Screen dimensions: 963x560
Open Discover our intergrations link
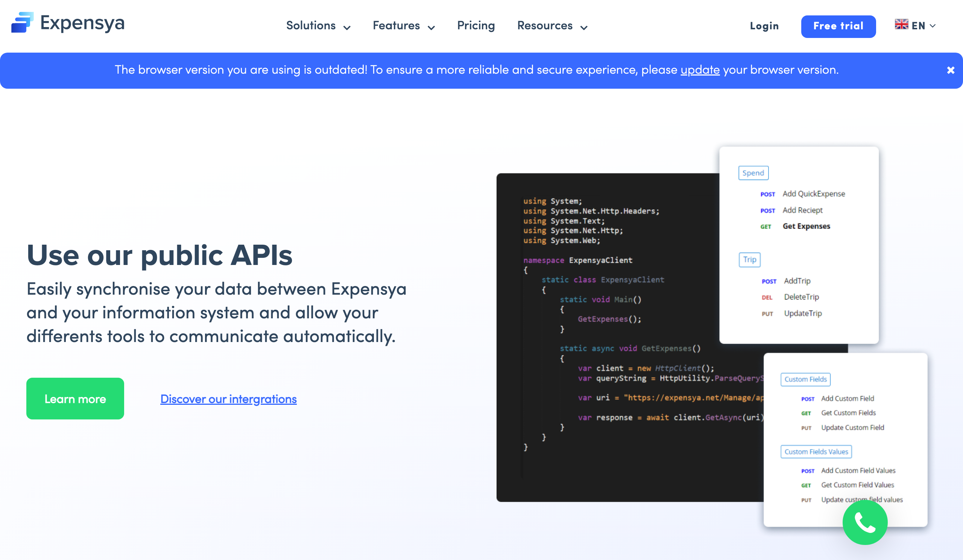click(x=228, y=399)
